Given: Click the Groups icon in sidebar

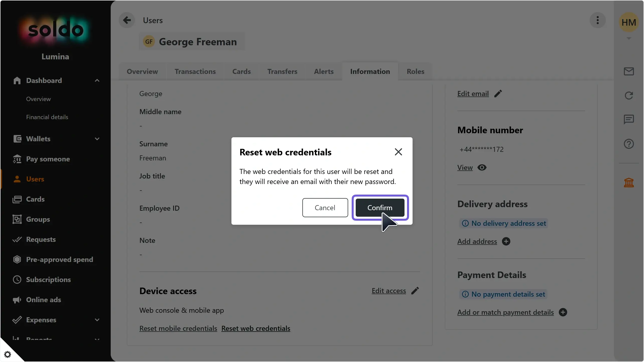Looking at the screenshot, I should pos(17,219).
